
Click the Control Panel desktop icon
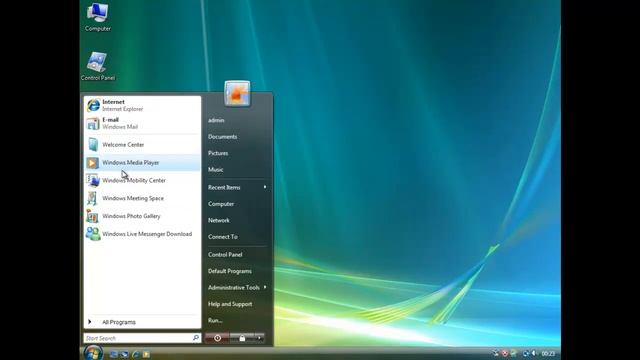pos(98,66)
